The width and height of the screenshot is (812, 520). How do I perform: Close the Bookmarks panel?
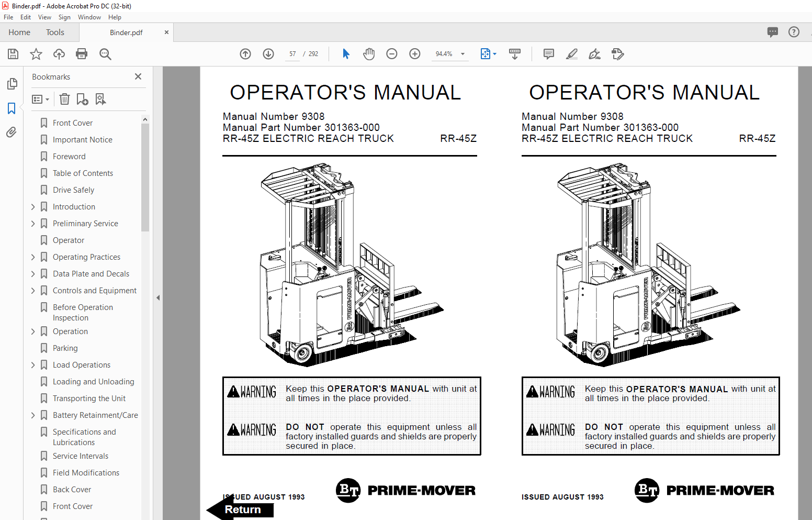click(138, 76)
